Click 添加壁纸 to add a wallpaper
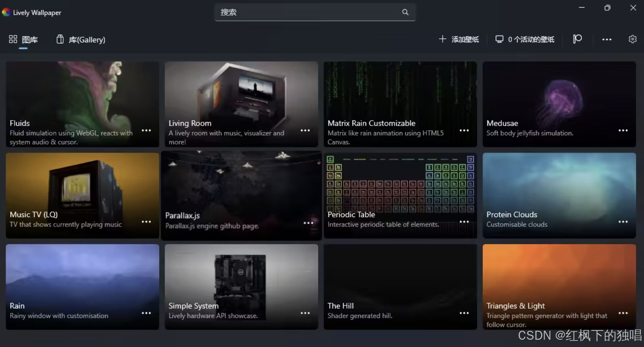 click(459, 39)
